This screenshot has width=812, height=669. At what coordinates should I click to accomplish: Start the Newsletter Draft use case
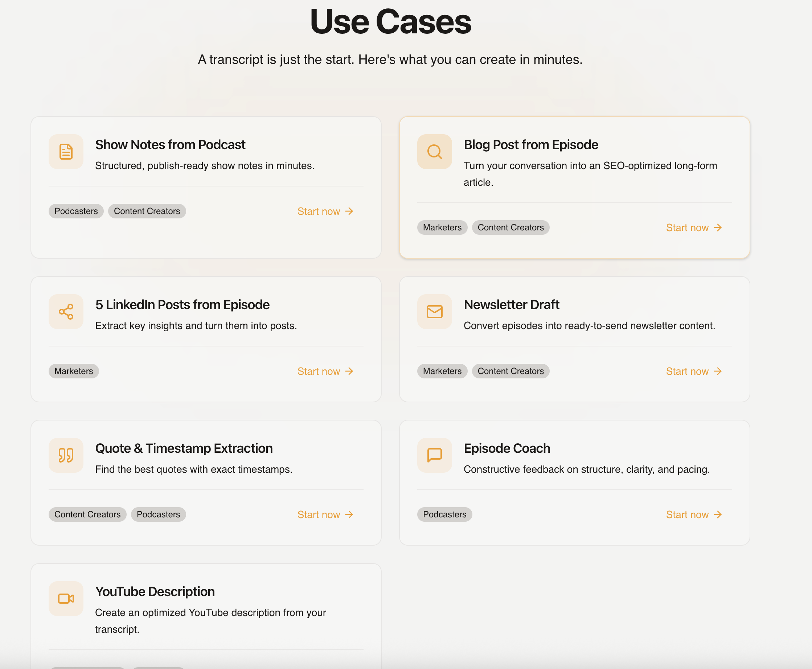click(x=693, y=371)
